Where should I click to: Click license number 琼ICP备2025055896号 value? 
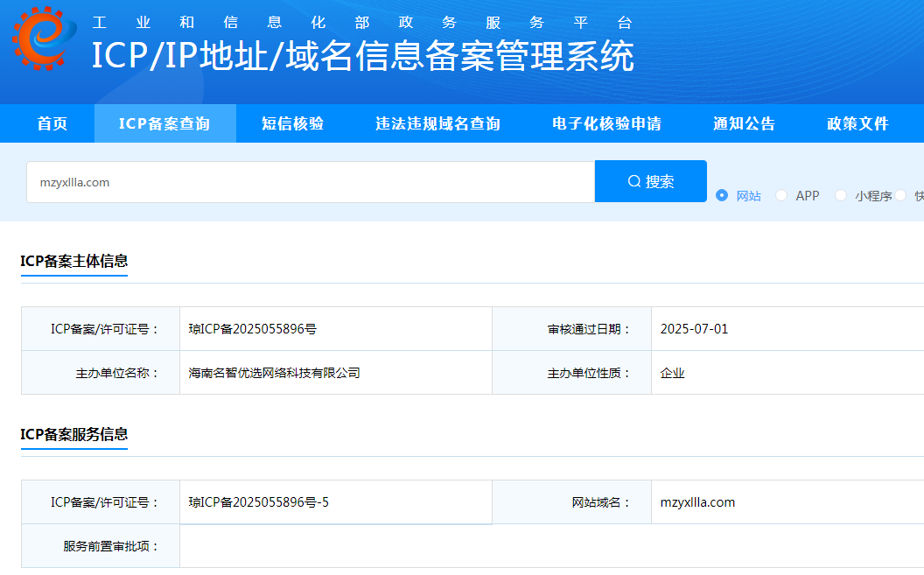tap(253, 329)
